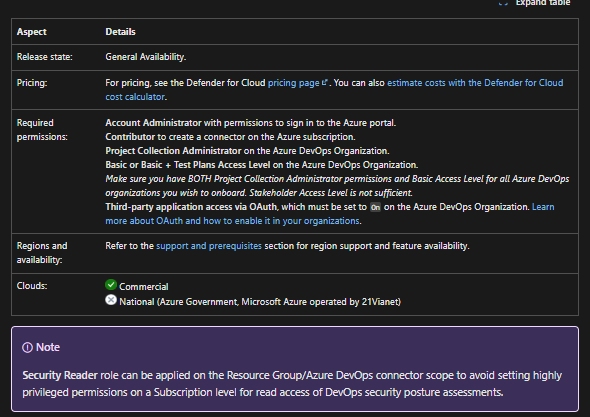Click the 'National (Azure Government...' label
Viewport: 590px width, 417px height.
[x=260, y=302]
